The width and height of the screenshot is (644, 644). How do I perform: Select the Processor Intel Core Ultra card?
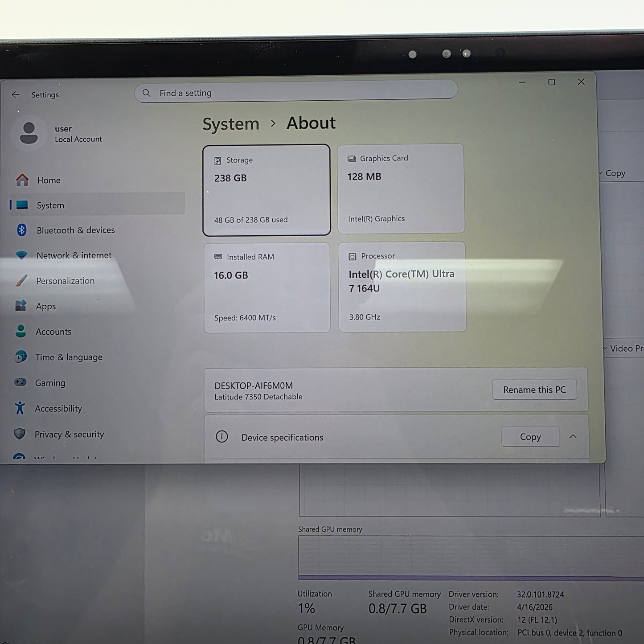click(402, 287)
